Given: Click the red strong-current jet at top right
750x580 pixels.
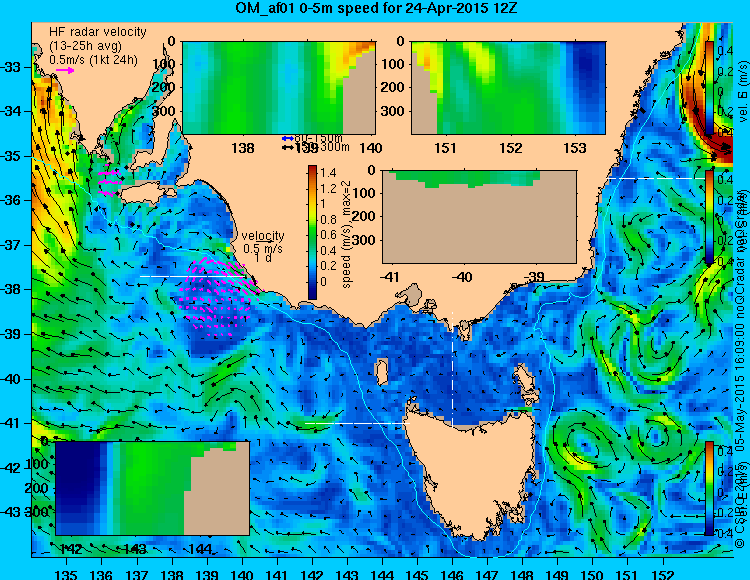Looking at the screenshot, I should pyautogui.click(x=708, y=129).
